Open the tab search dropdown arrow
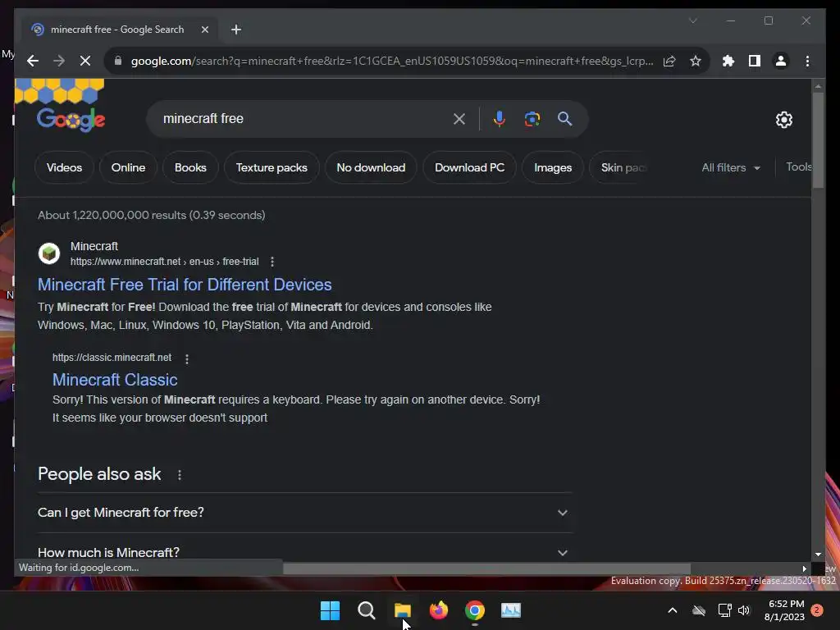 tap(692, 21)
